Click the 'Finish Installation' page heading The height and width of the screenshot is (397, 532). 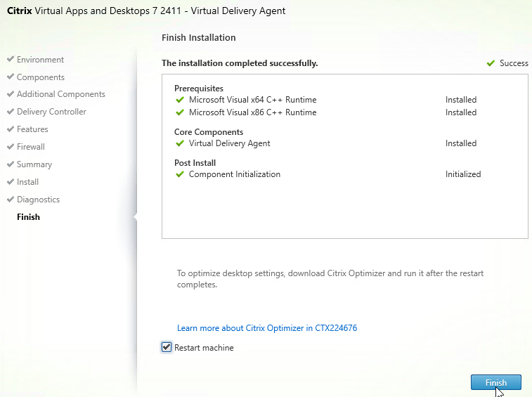tap(198, 38)
